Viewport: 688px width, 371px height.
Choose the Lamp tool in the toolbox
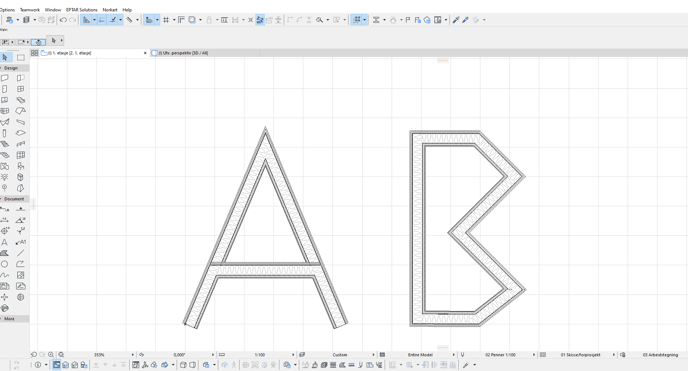point(5,177)
